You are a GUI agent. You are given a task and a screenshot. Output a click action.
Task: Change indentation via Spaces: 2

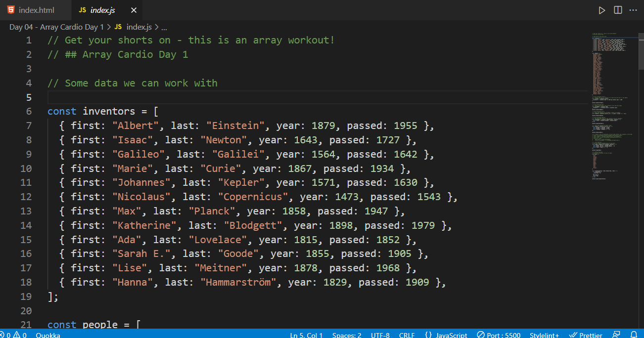click(x=347, y=335)
